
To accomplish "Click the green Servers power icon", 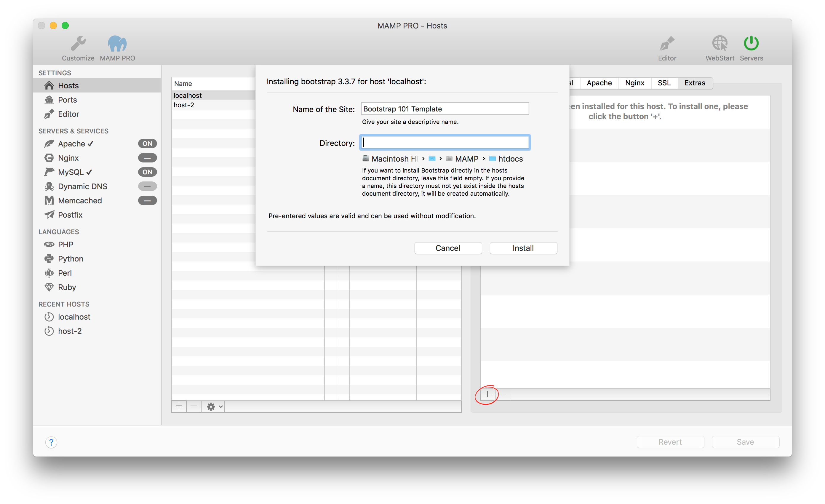I will (x=751, y=44).
